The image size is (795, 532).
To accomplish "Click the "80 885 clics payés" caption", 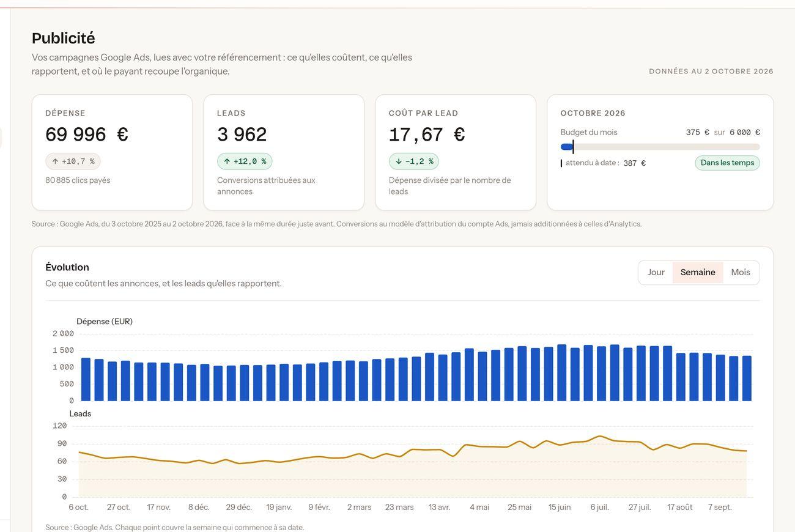I will click(78, 180).
